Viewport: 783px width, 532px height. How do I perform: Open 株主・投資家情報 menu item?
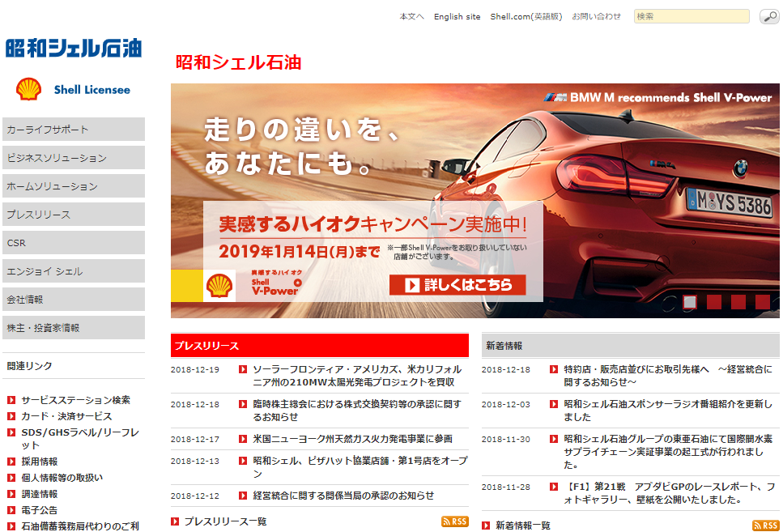(74, 328)
